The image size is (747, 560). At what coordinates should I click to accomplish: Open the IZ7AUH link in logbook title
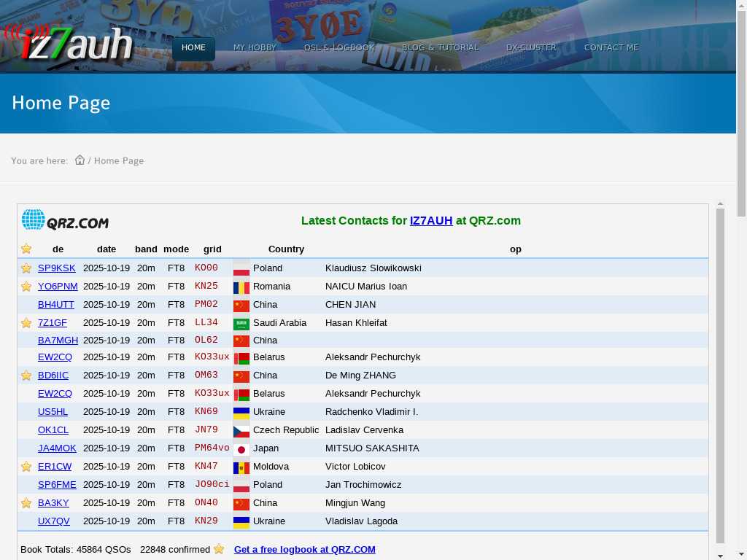431,221
